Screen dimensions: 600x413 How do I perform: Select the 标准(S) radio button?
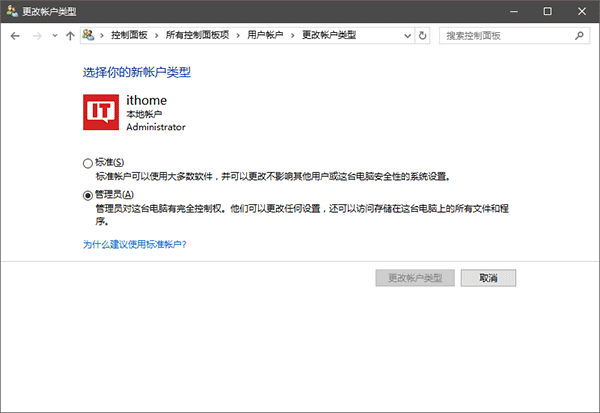click(88, 163)
